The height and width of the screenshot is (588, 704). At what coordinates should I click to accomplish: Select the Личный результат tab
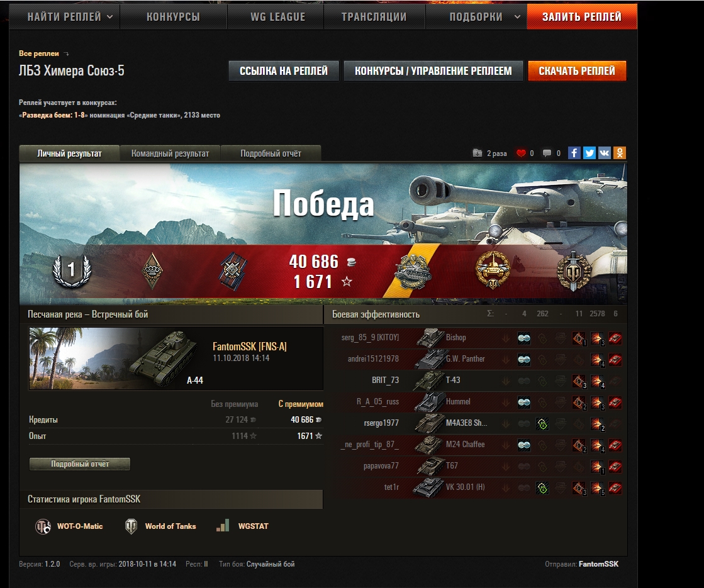pyautogui.click(x=69, y=153)
